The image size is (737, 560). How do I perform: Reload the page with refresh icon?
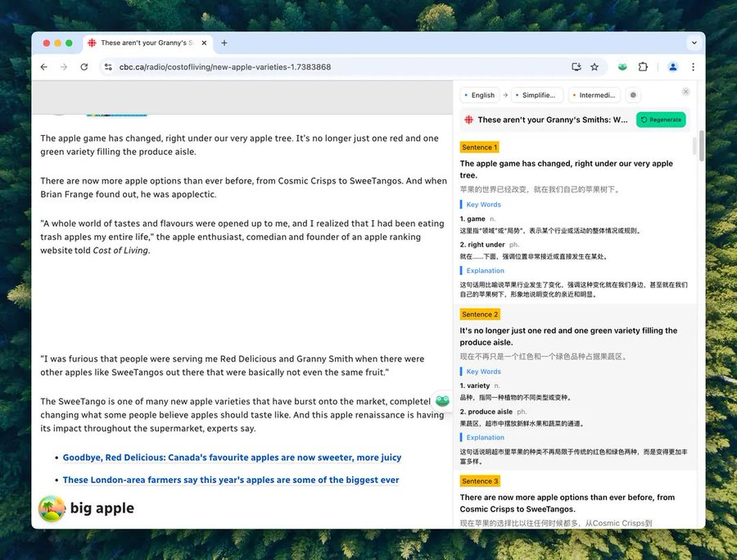coord(84,67)
